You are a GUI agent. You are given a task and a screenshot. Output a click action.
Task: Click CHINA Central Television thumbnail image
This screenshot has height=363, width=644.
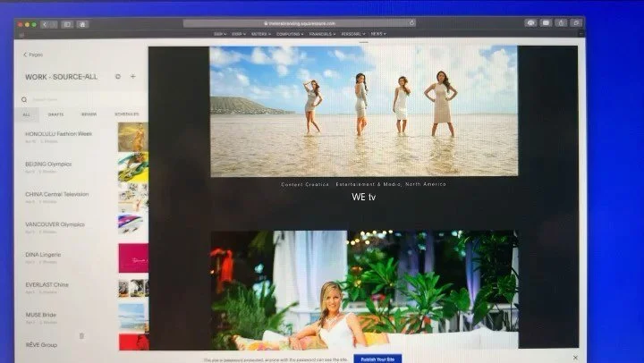(x=133, y=198)
